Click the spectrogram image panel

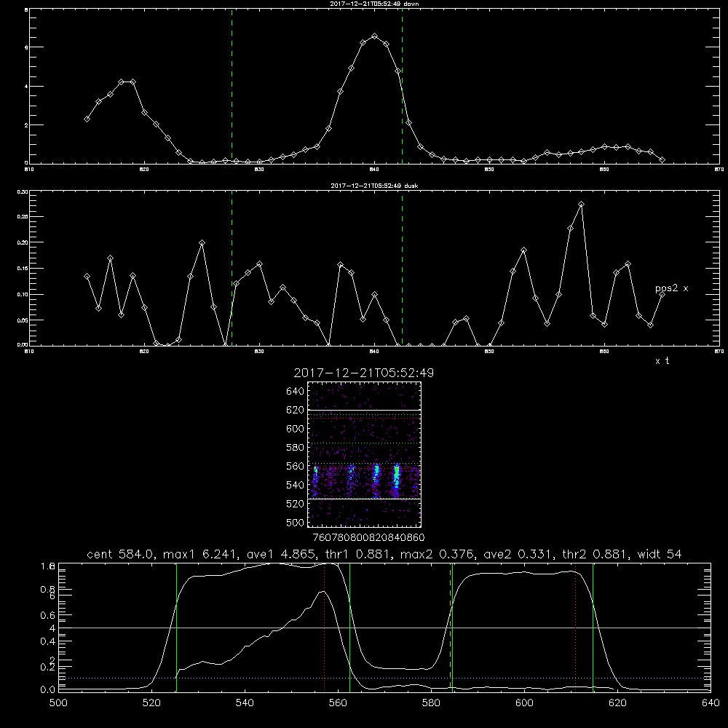pos(364,454)
